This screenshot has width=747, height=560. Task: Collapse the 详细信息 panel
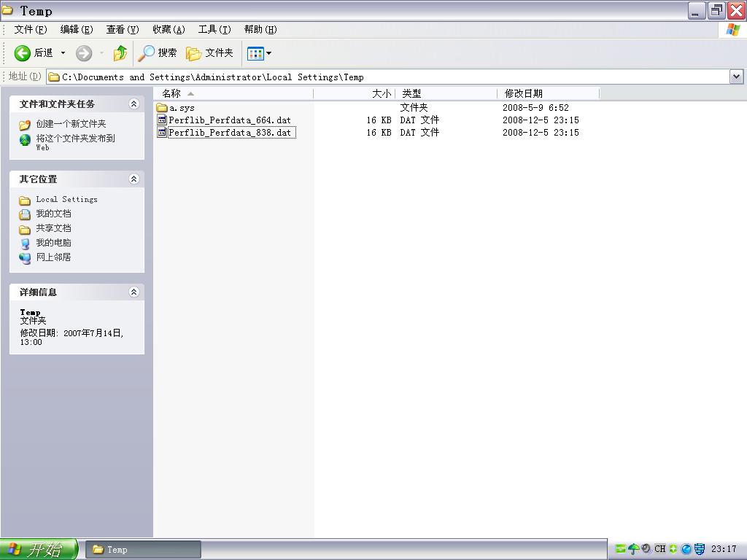coord(134,292)
